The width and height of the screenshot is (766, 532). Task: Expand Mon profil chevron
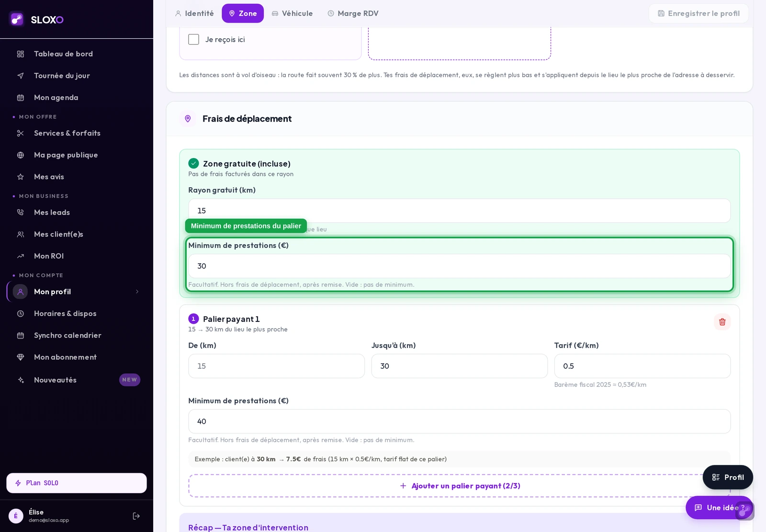[137, 292]
